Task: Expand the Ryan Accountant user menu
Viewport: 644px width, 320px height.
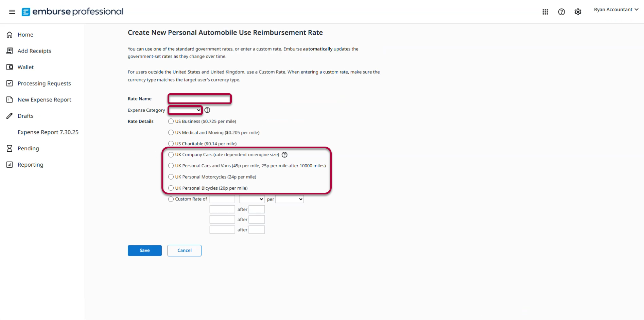Action: coord(616,10)
